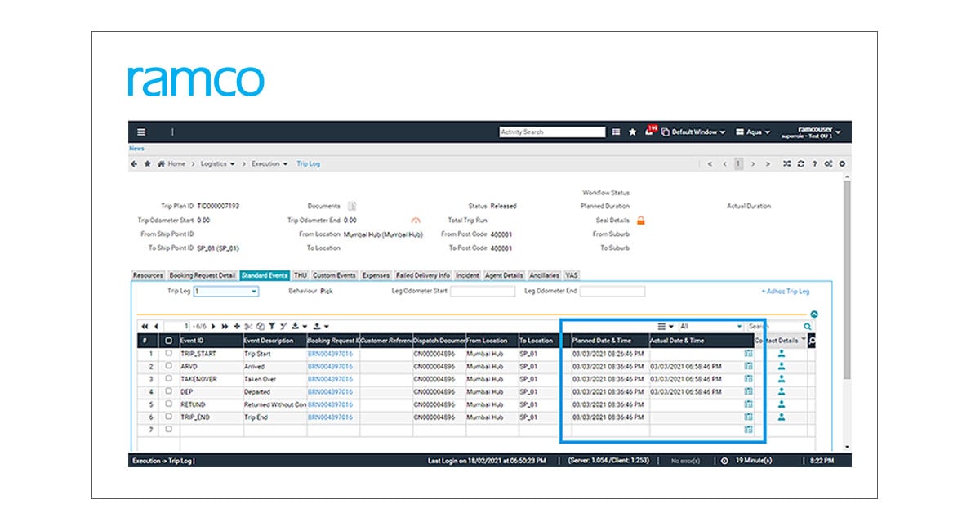
Task: Click the Trip Log breadcrumb link
Action: (308, 163)
